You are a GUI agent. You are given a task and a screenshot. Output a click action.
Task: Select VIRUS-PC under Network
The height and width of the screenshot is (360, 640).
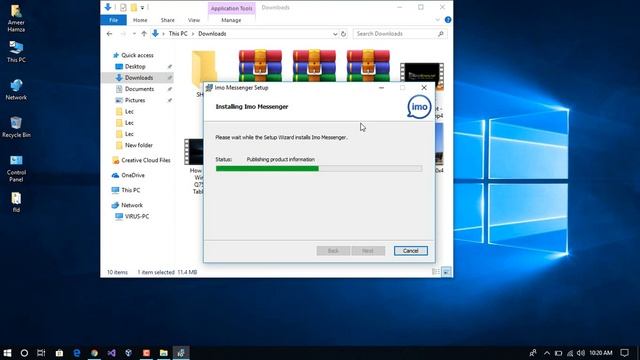(137, 216)
